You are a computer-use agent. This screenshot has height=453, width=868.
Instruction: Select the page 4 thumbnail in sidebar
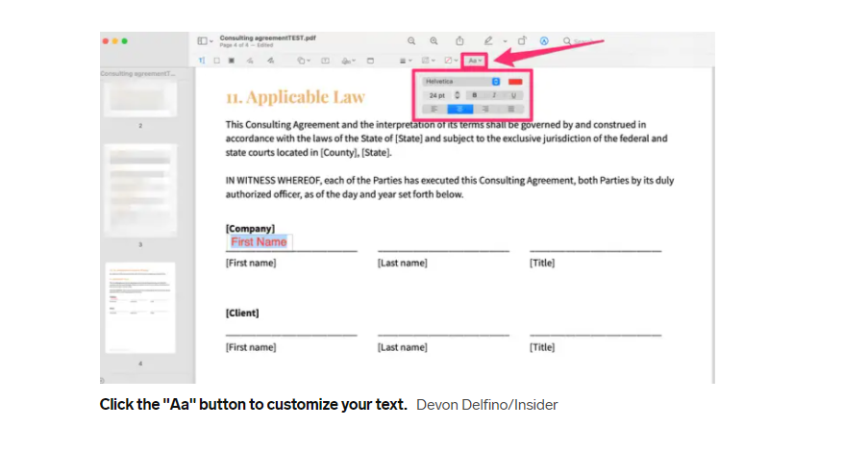(x=140, y=308)
